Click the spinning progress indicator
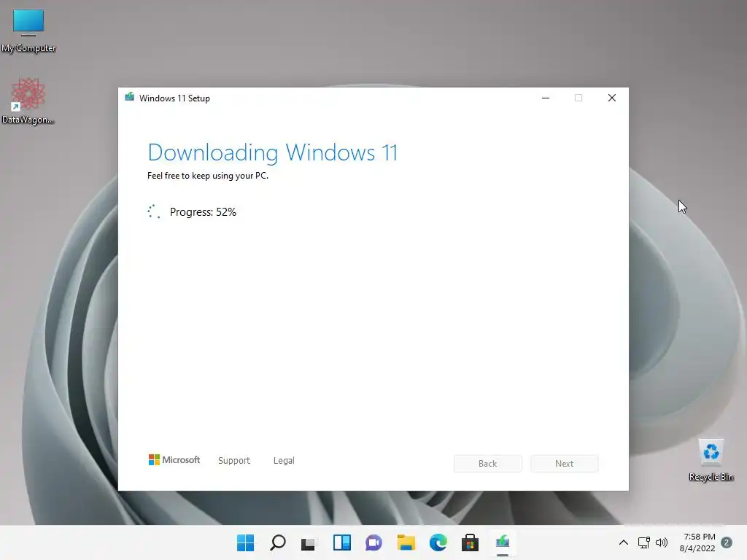 (x=154, y=211)
